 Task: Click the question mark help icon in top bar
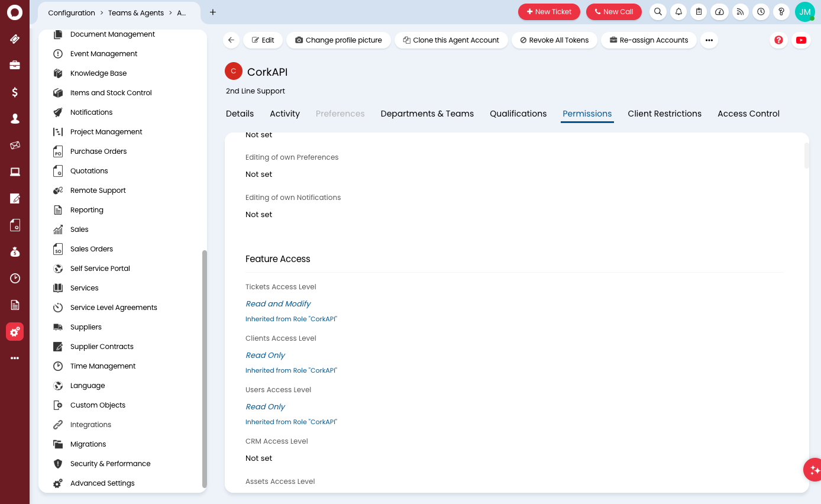point(781,12)
